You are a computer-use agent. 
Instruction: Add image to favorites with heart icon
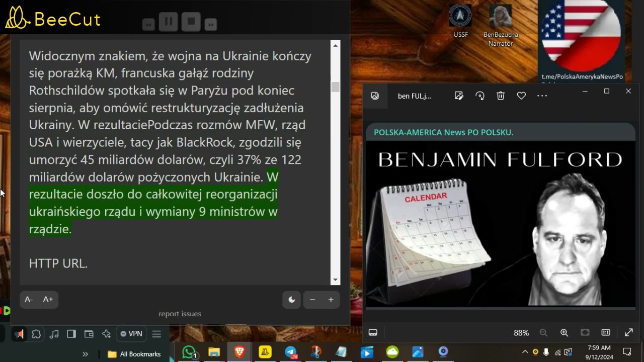click(x=521, y=96)
